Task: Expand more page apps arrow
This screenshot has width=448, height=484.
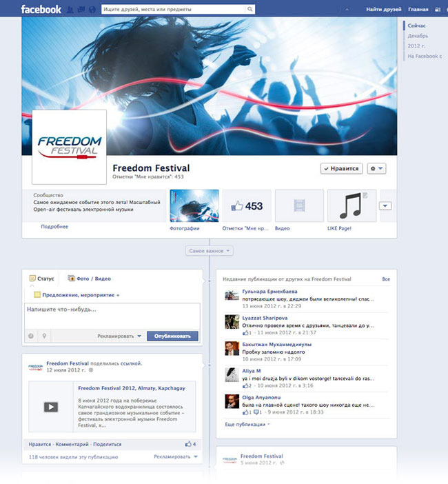Action: pyautogui.click(x=385, y=206)
